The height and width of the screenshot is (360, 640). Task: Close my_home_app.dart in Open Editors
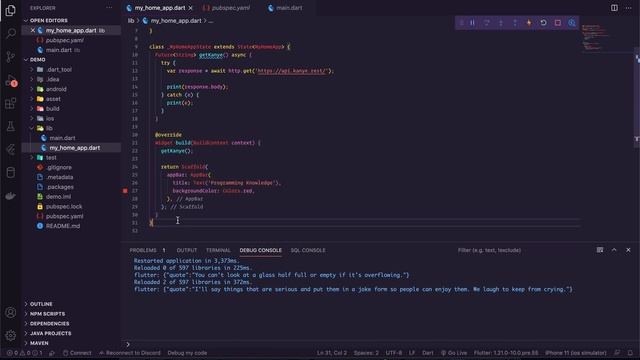pyautogui.click(x=33, y=30)
